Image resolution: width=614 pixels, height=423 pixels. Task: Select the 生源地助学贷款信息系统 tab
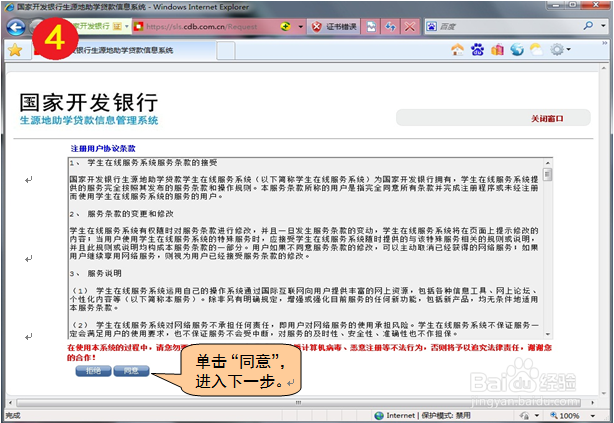124,51
